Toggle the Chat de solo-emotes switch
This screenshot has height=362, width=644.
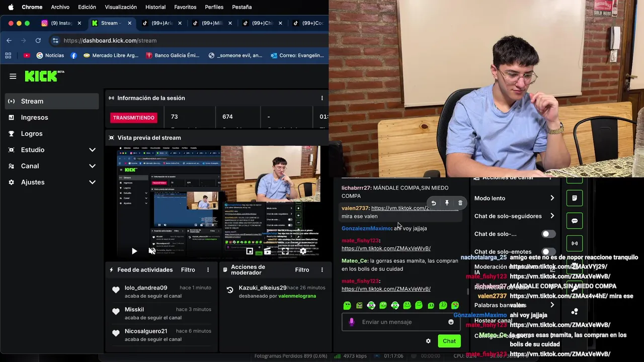(x=548, y=251)
